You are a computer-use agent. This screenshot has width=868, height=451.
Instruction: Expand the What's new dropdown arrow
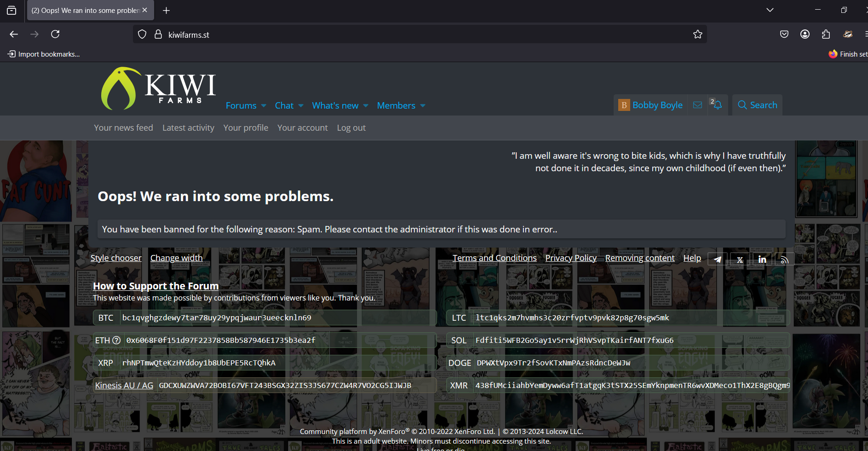[x=366, y=106]
